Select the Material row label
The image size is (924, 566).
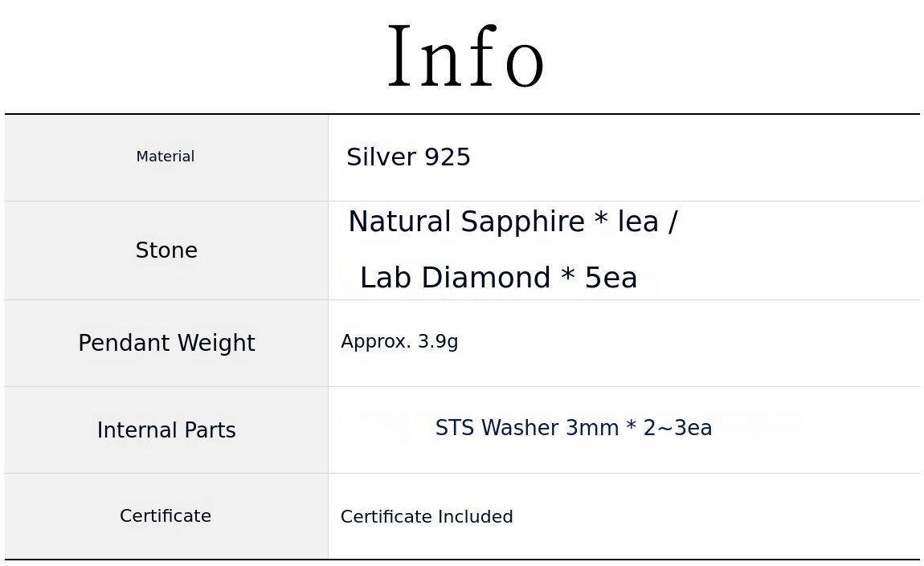click(166, 157)
